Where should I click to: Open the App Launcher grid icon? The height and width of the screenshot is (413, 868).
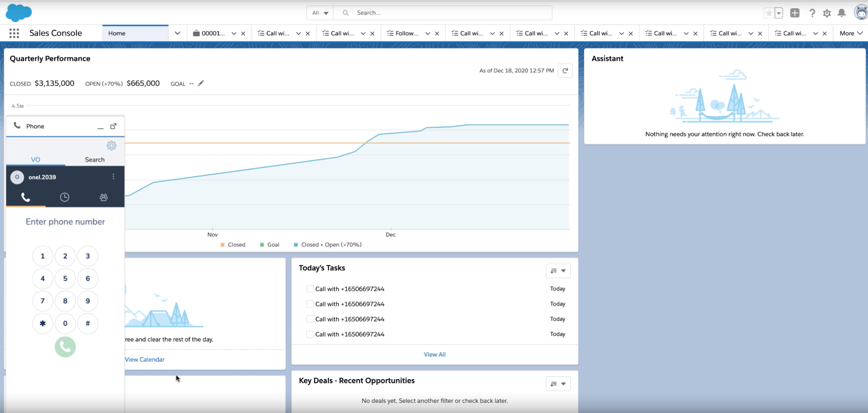[14, 33]
